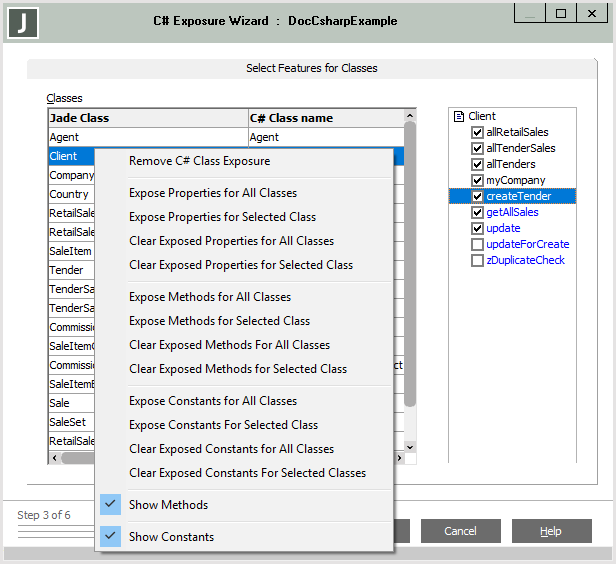This screenshot has width=616, height=564.
Task: Click the horizontal scroll right arrow
Action: pos(399,458)
